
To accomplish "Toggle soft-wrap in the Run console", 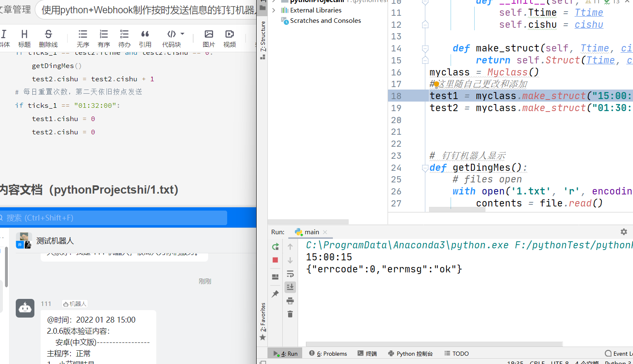I will 290,274.
